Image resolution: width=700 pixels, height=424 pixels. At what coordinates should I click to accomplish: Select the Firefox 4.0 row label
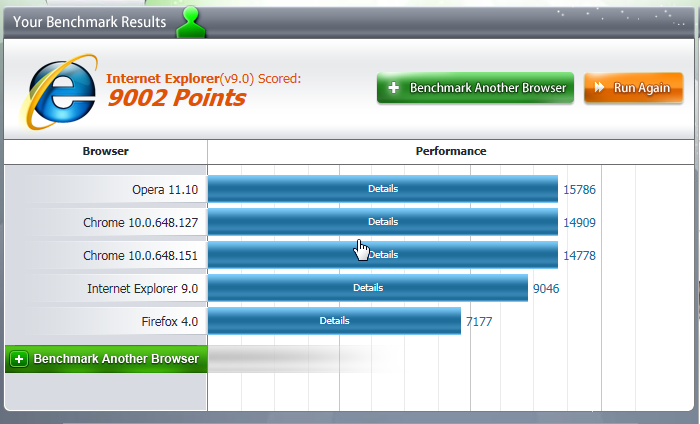click(x=170, y=322)
